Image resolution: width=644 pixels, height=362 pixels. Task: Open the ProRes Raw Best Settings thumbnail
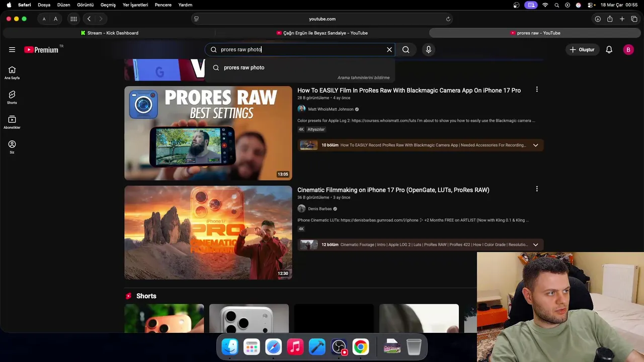coord(208,133)
